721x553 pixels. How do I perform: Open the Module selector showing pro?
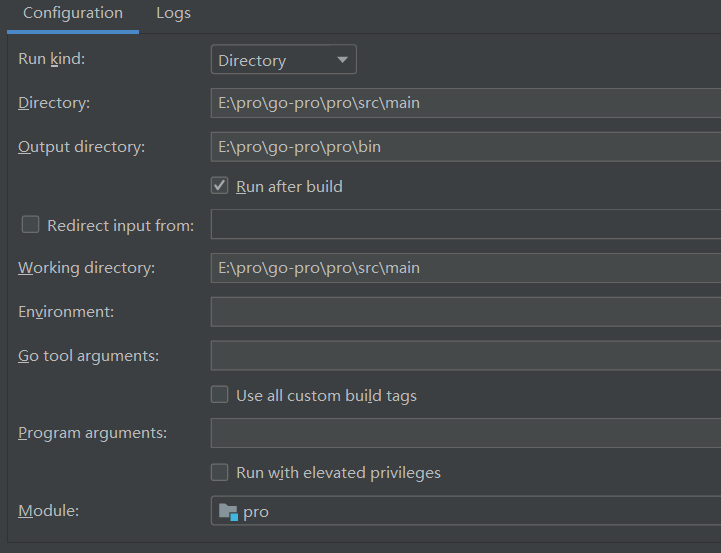tap(466, 510)
